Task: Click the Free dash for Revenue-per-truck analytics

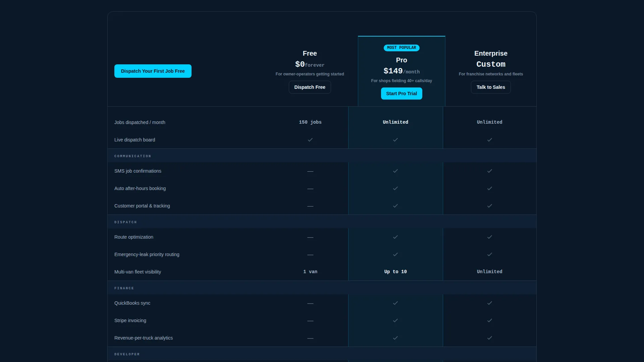Action: point(310,338)
